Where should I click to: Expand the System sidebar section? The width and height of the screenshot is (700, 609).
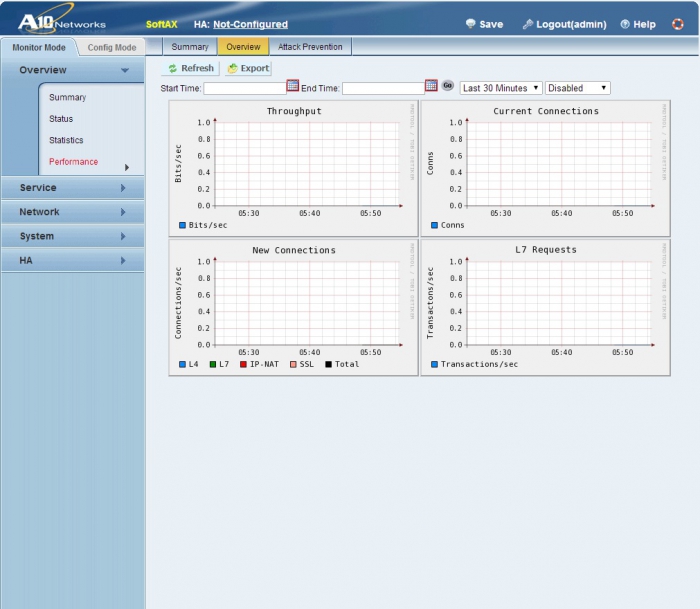point(73,236)
